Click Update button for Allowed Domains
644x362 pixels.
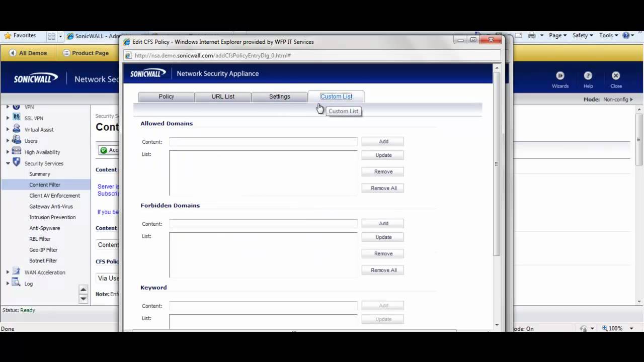(383, 155)
